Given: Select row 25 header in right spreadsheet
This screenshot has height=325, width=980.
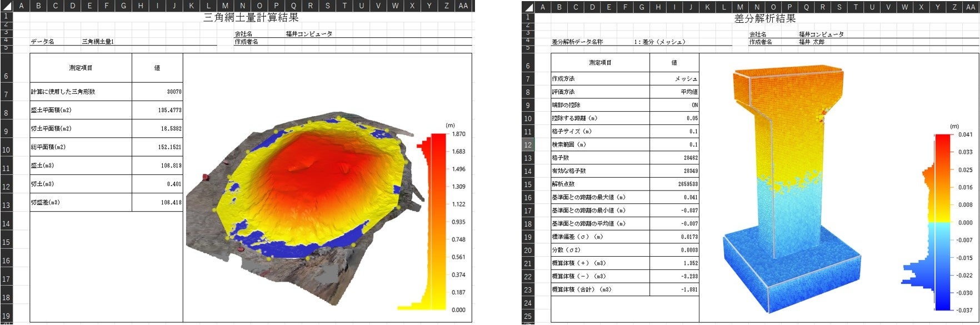Looking at the screenshot, I should (528, 317).
